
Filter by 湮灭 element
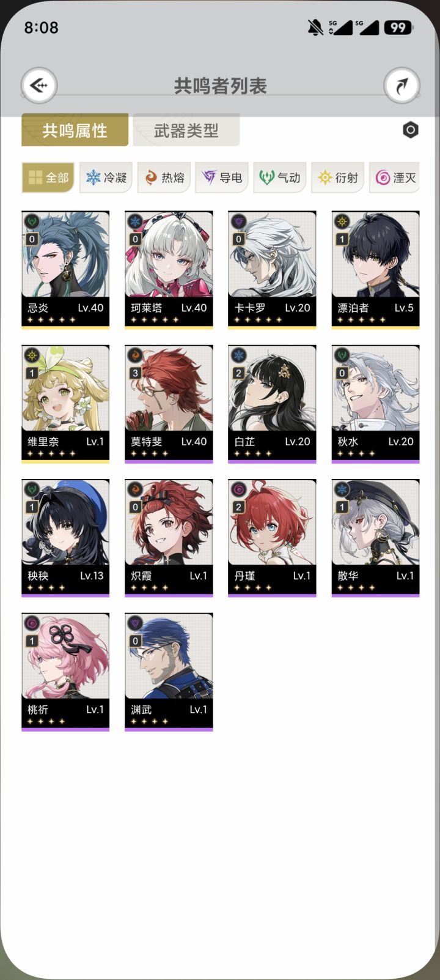(395, 177)
